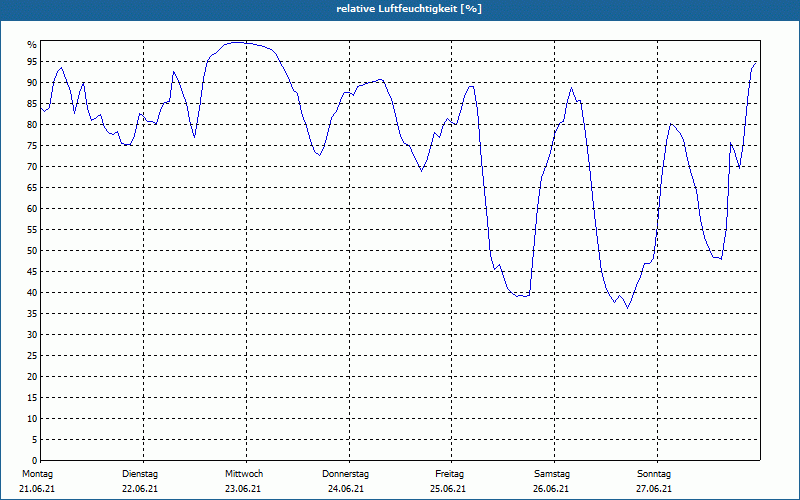The width and height of the screenshot is (800, 500).
Task: Click the y-axis value 45
Action: pyautogui.click(x=32, y=271)
